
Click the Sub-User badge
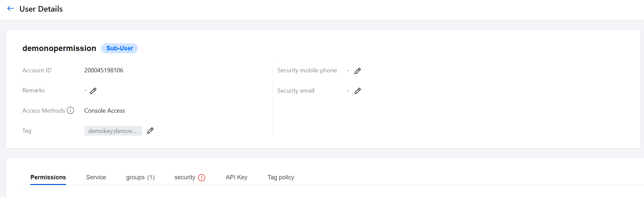click(120, 48)
